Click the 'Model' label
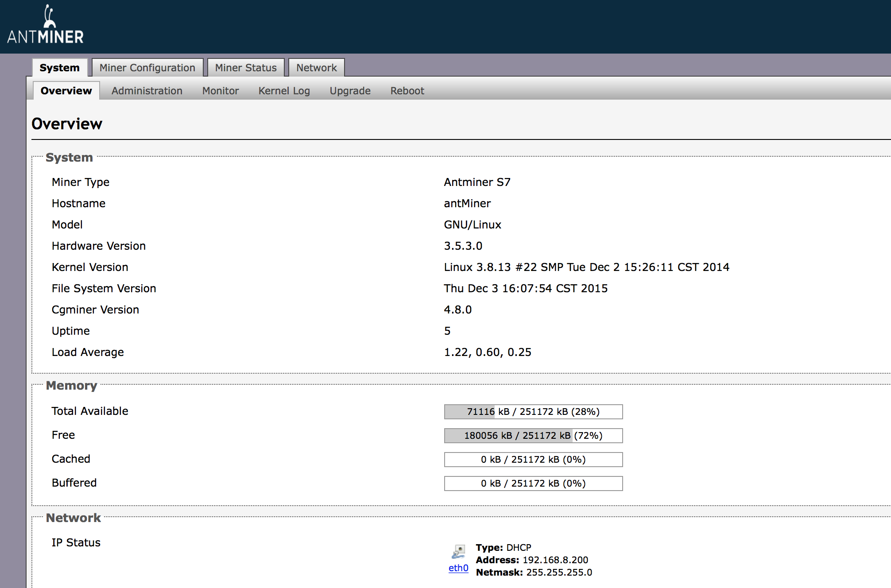The width and height of the screenshot is (891, 588). click(x=67, y=225)
